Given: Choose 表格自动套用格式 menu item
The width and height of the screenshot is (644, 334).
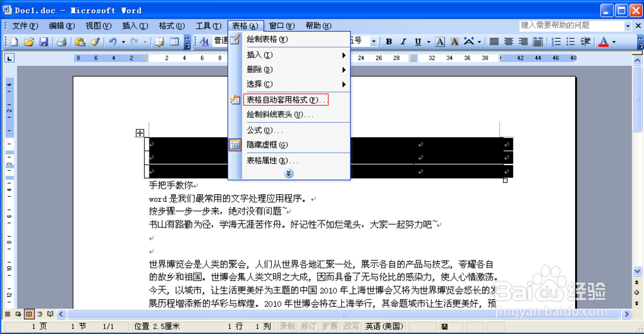Looking at the screenshot, I should point(289,100).
